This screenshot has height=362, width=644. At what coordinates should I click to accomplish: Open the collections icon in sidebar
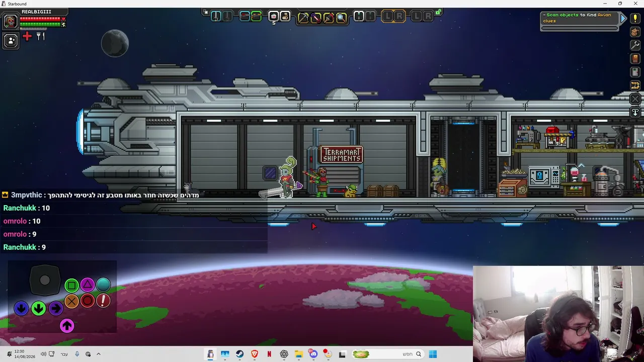[635, 85]
